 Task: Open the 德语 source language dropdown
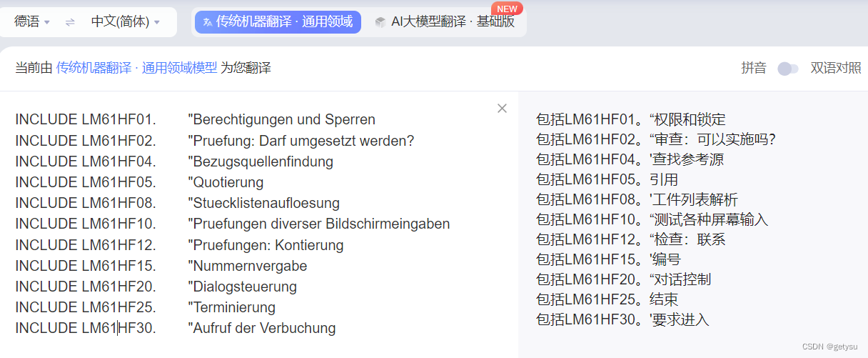31,22
